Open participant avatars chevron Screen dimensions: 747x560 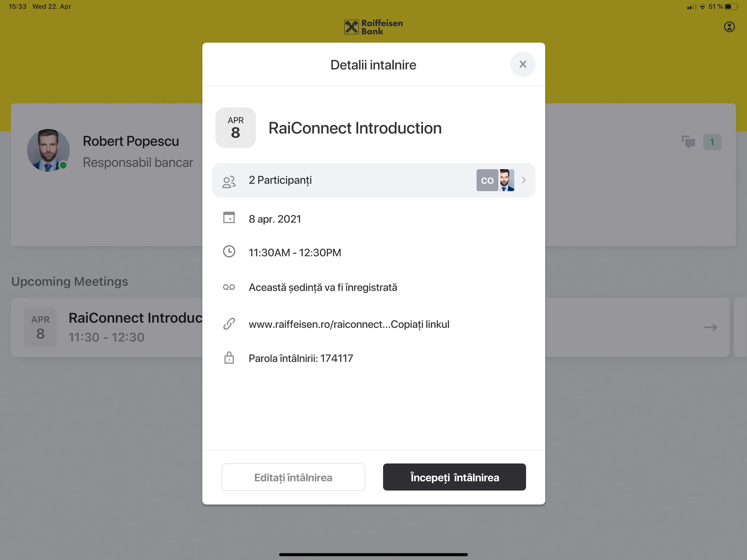[524, 180]
